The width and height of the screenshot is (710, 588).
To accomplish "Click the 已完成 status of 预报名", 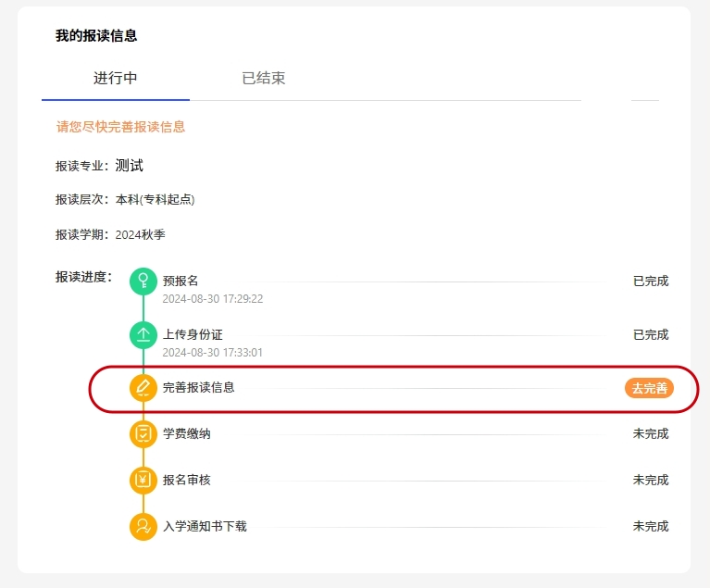I will [x=651, y=281].
